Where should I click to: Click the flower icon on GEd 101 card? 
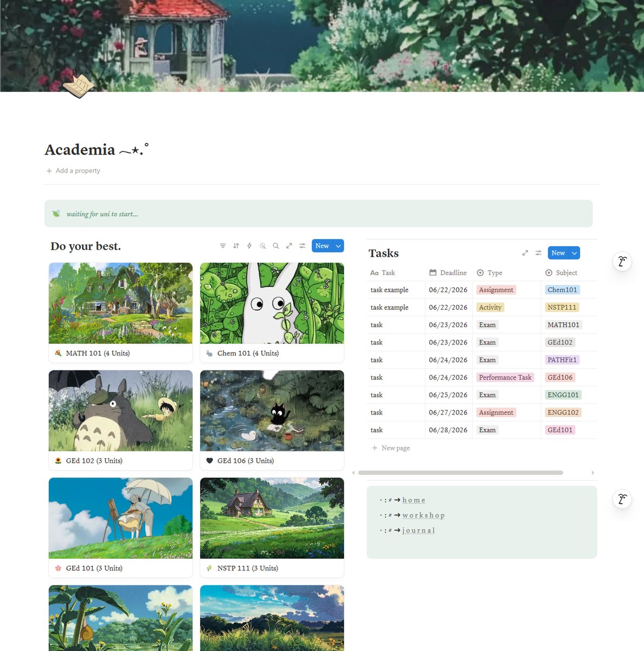[58, 568]
